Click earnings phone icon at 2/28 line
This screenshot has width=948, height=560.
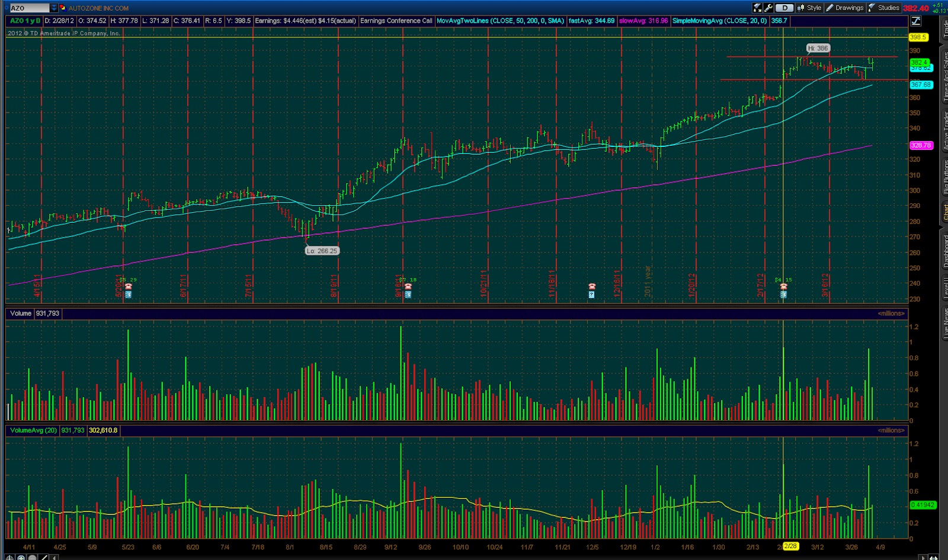point(783,287)
